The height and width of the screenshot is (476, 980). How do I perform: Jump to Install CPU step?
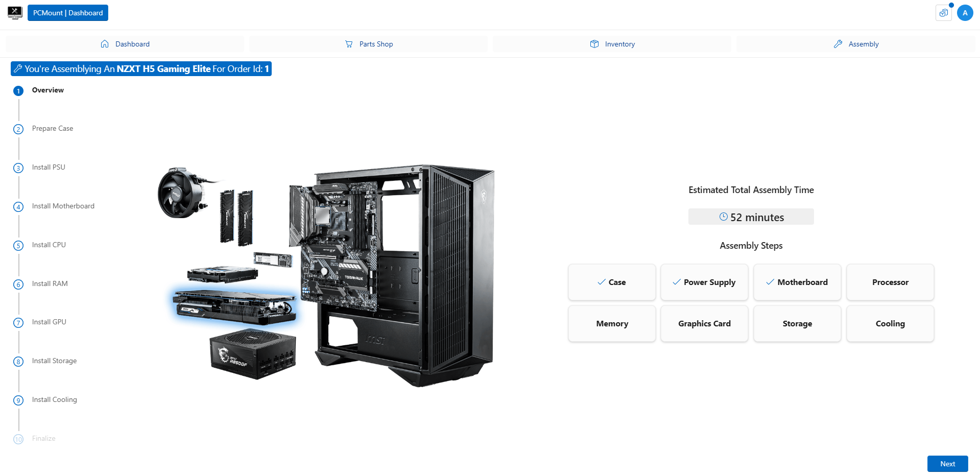[x=49, y=245]
